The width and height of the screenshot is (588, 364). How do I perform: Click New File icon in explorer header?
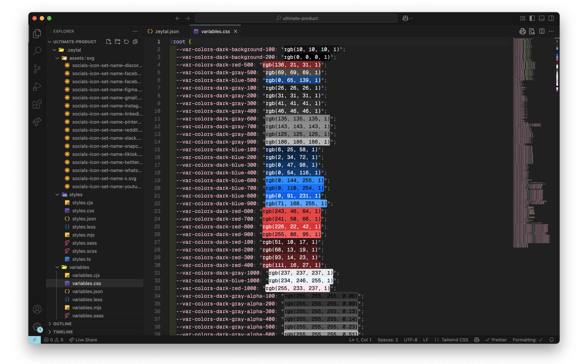pyautogui.click(x=108, y=42)
